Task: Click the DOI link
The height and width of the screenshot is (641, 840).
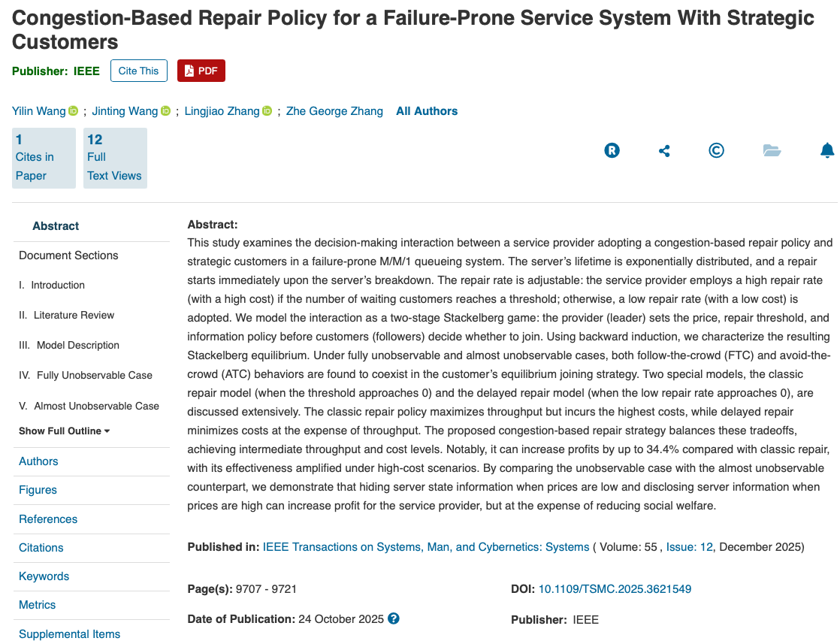Action: [x=615, y=589]
